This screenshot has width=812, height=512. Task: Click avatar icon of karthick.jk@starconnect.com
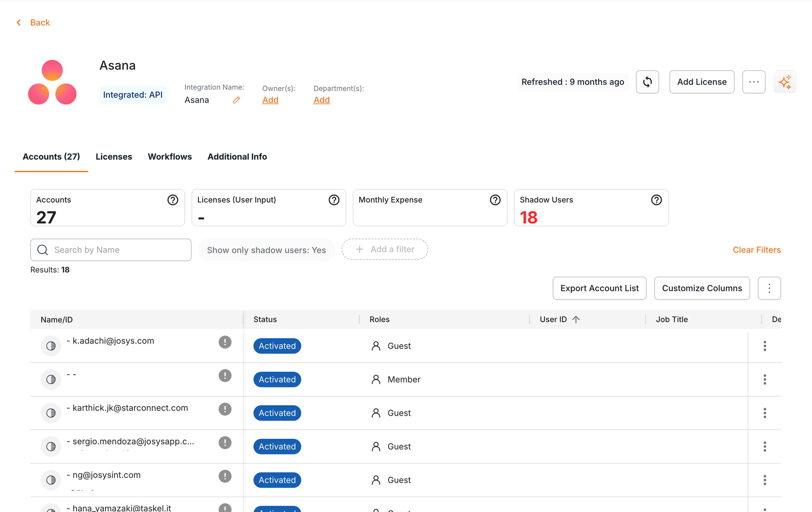pyautogui.click(x=51, y=413)
